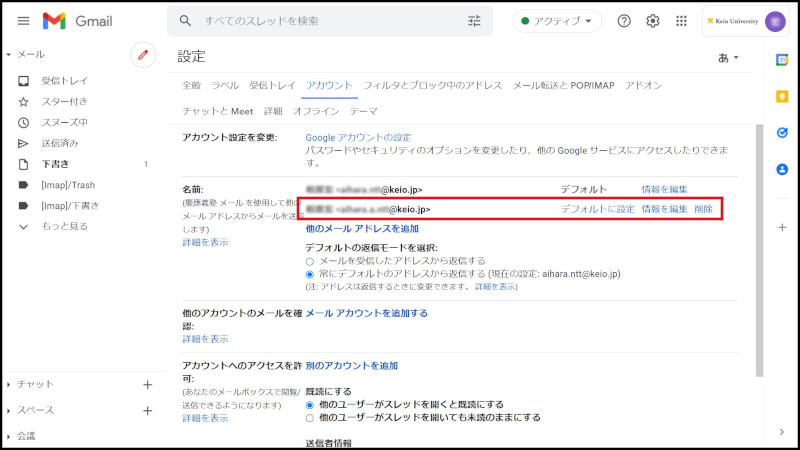Screen dimensions: 800x450
Task: Click デフォルトに設定 for second address
Action: (597, 209)
